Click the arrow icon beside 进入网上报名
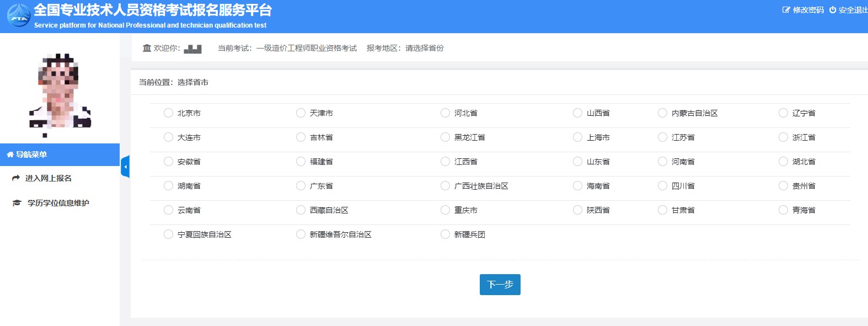 coord(16,178)
